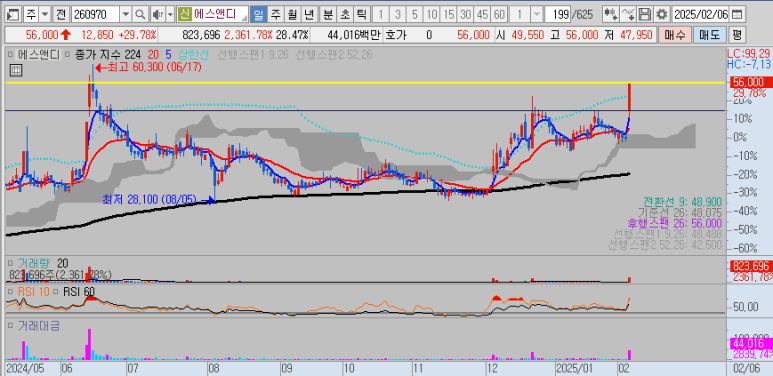Click the stock search magnifier icon

pos(141,14)
